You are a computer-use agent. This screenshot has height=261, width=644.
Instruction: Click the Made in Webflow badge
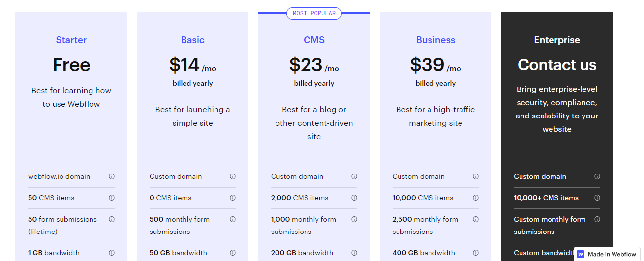607,254
